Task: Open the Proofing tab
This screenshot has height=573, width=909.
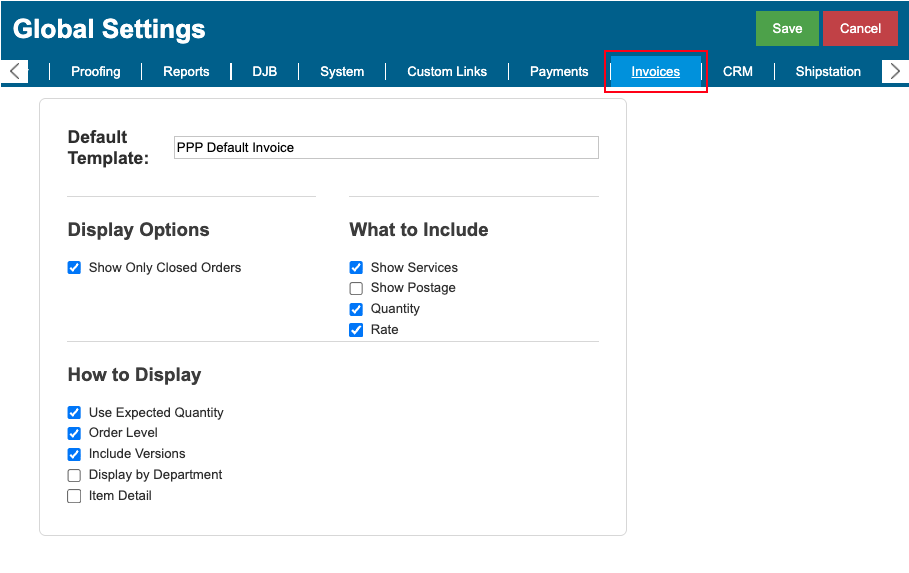Action: click(96, 71)
